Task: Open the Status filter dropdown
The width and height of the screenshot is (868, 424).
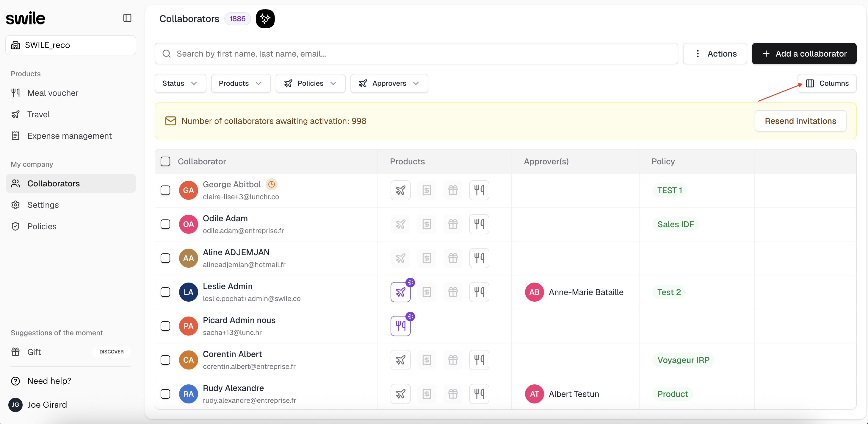Action: tap(180, 83)
